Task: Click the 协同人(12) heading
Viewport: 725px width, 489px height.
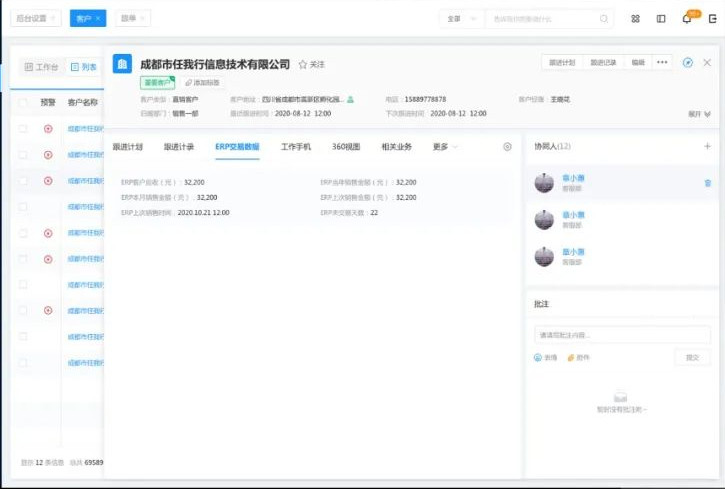Action: click(x=553, y=147)
